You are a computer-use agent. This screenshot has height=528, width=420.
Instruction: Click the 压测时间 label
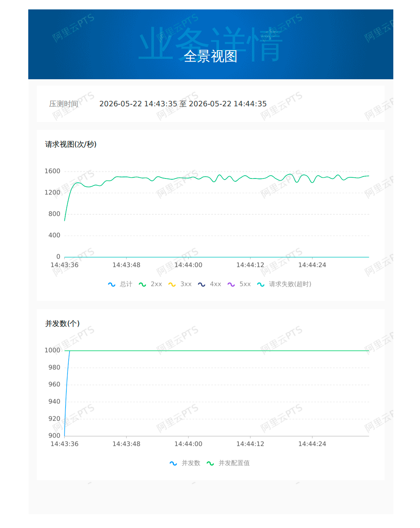64,104
